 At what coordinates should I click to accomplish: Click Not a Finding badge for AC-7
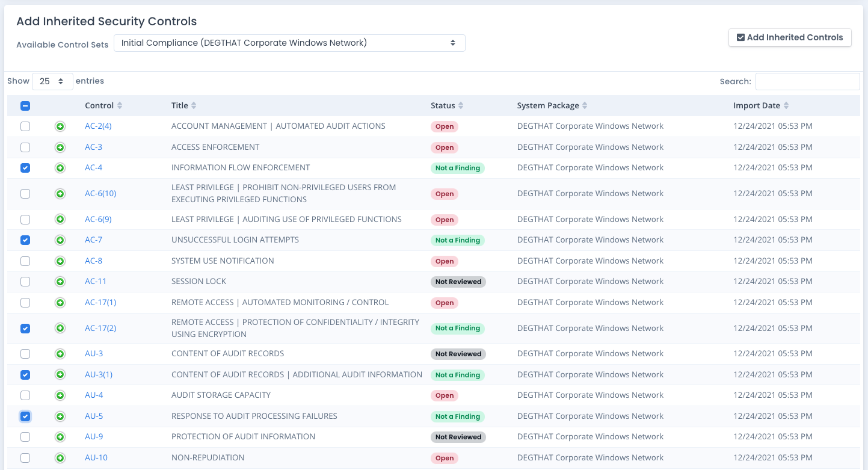[458, 240]
